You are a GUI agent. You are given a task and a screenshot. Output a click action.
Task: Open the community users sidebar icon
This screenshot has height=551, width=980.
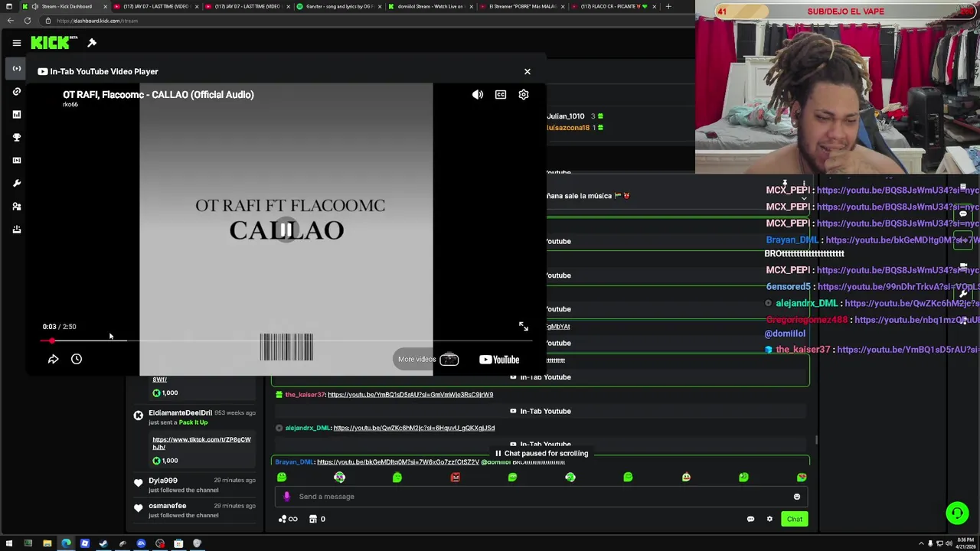[x=17, y=206]
